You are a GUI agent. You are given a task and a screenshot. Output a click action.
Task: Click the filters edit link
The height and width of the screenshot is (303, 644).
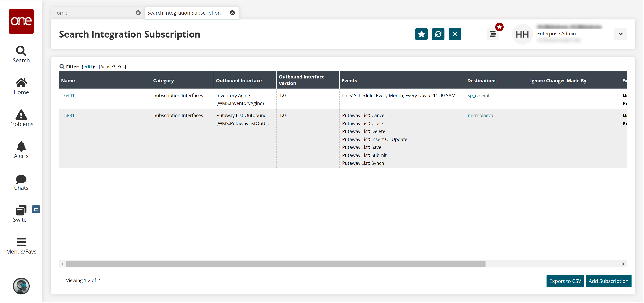click(x=88, y=67)
